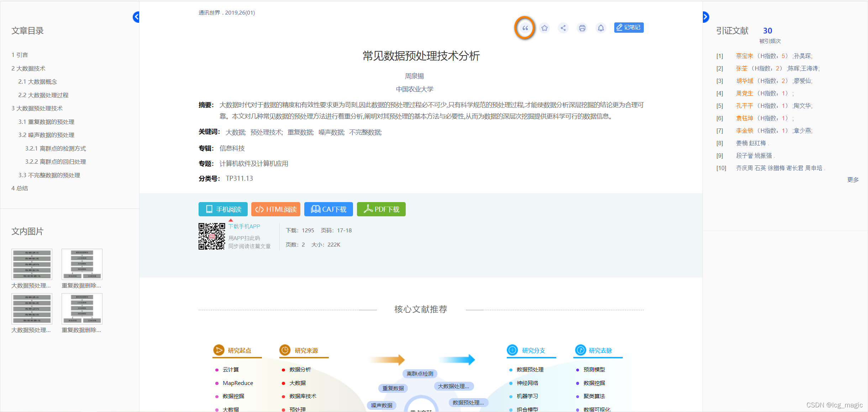Click the QR code image
868x412 pixels.
click(x=211, y=236)
